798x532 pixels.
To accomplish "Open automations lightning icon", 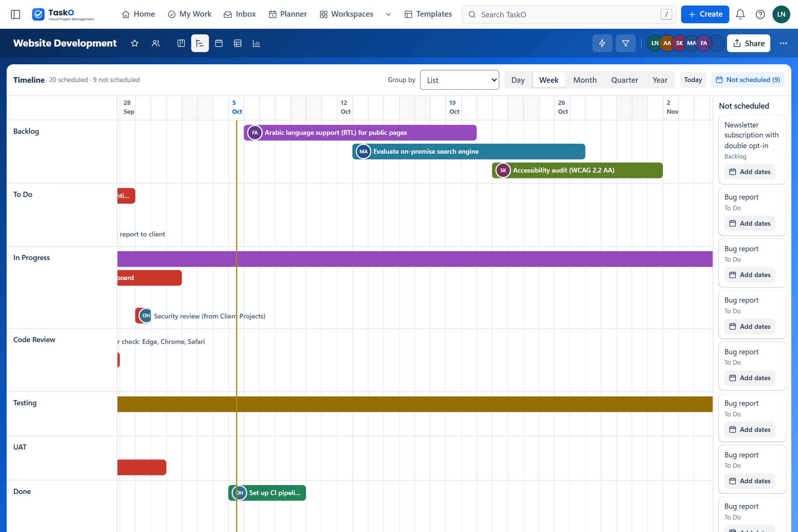I will tap(602, 43).
